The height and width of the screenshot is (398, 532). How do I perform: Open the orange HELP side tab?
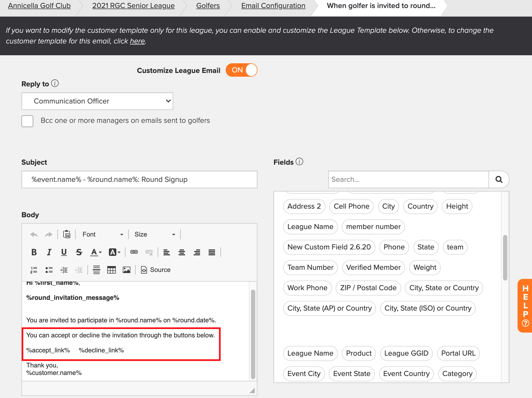(x=525, y=306)
